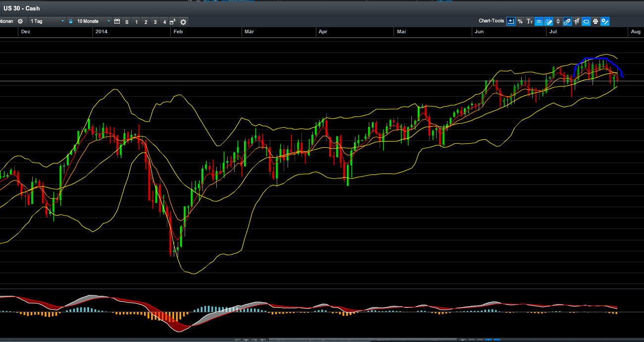Click the 'Aug' axis label
644x342 pixels.
coord(635,32)
